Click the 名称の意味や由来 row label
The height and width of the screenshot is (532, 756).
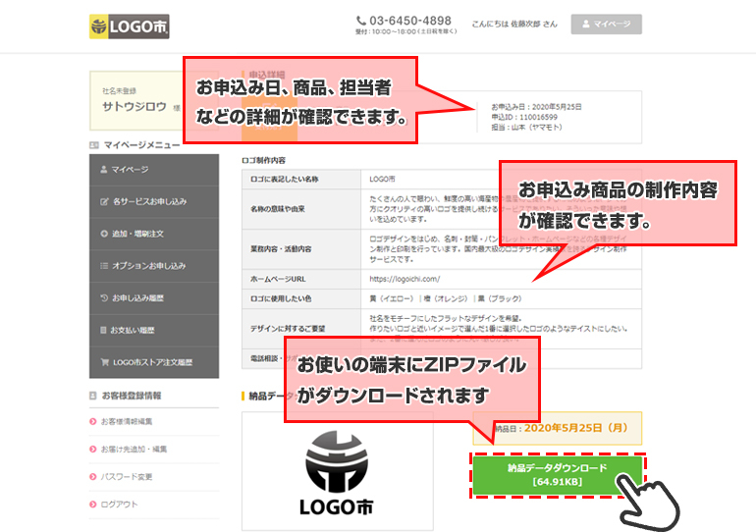[x=277, y=209]
